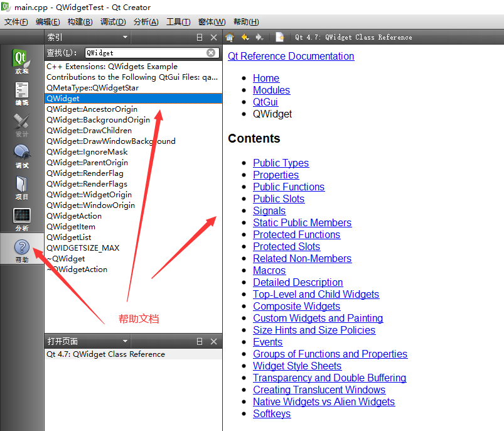504x431 pixels.
Task: Go to help Home page icon
Action: click(x=230, y=37)
